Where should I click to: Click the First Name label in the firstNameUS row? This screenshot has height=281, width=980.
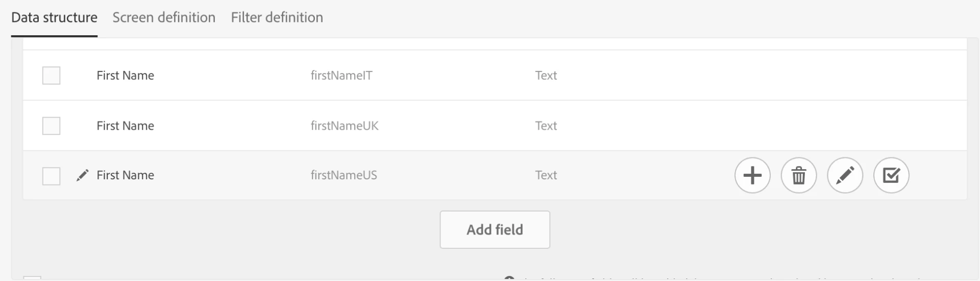click(125, 175)
